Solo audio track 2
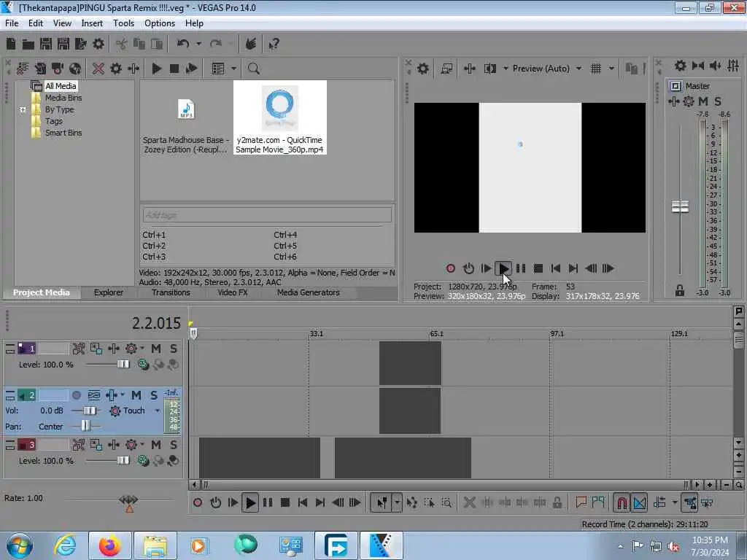747x560 pixels. point(154,395)
